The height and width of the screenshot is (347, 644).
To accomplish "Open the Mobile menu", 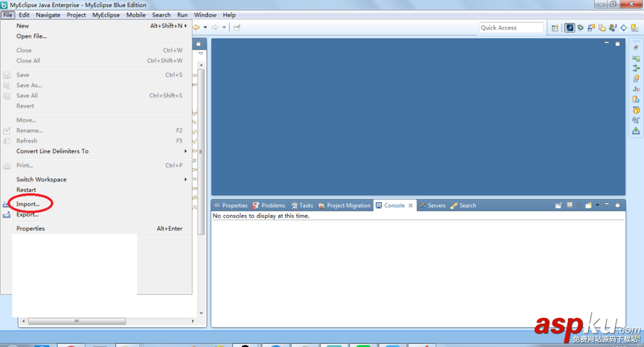I will (136, 15).
